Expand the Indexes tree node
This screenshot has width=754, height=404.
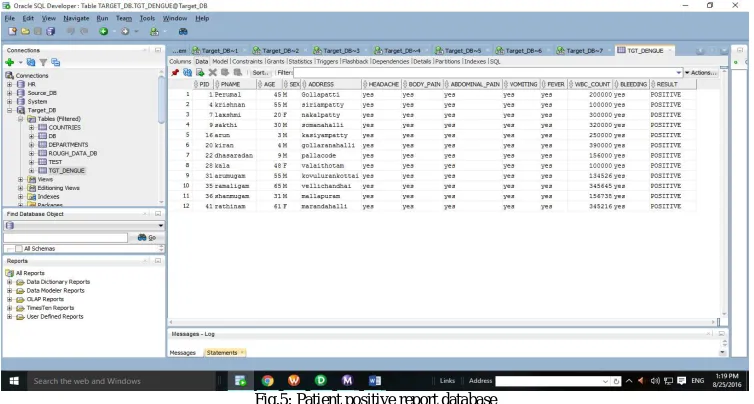point(20,197)
